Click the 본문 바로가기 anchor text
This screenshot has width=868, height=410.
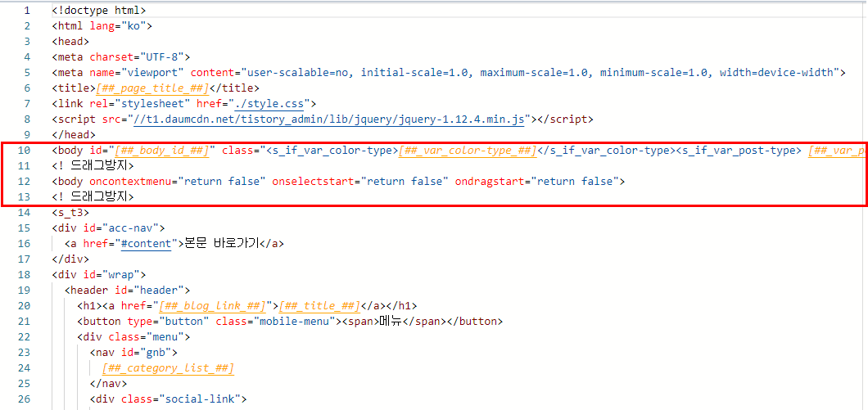[221, 243]
